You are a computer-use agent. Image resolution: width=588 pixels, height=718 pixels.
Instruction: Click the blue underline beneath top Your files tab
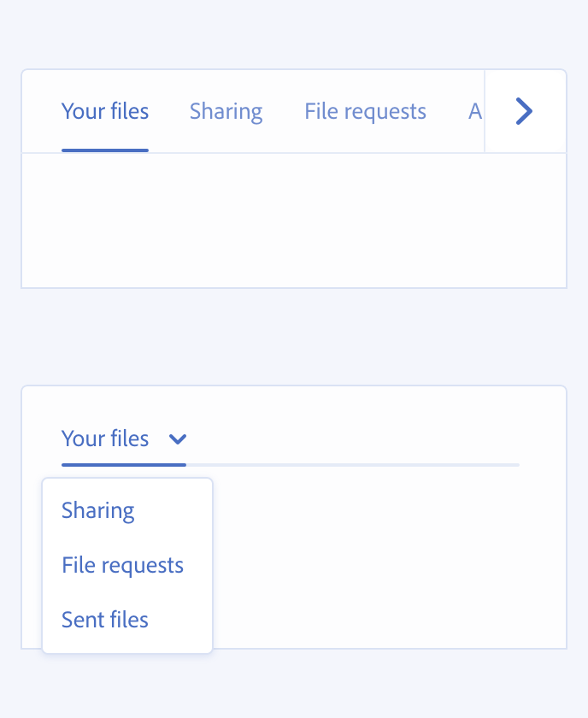105,150
